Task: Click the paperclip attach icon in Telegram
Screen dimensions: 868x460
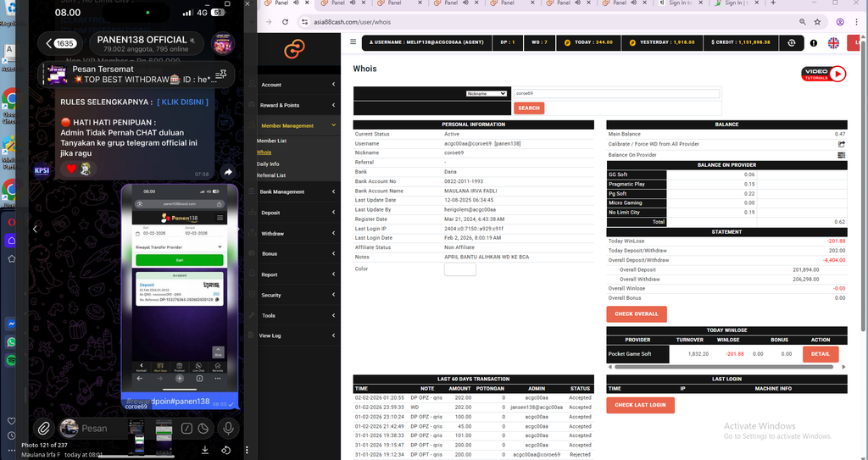Action: [x=43, y=428]
